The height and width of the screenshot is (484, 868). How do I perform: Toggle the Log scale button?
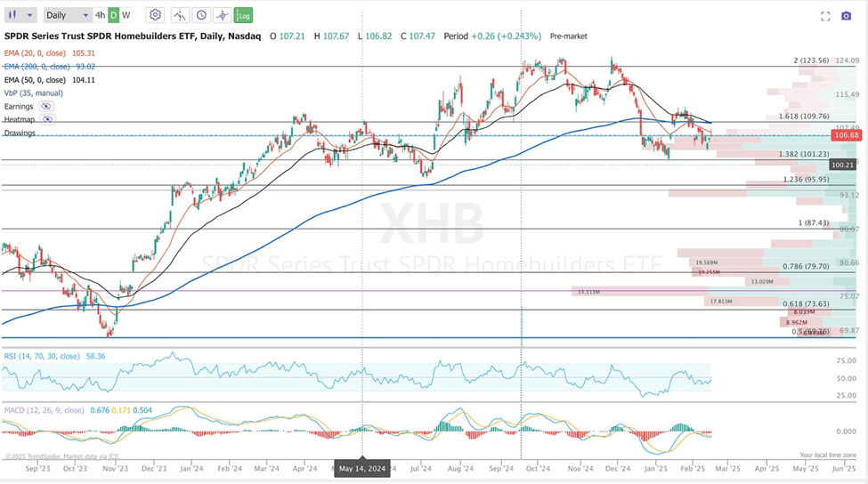pyautogui.click(x=244, y=15)
